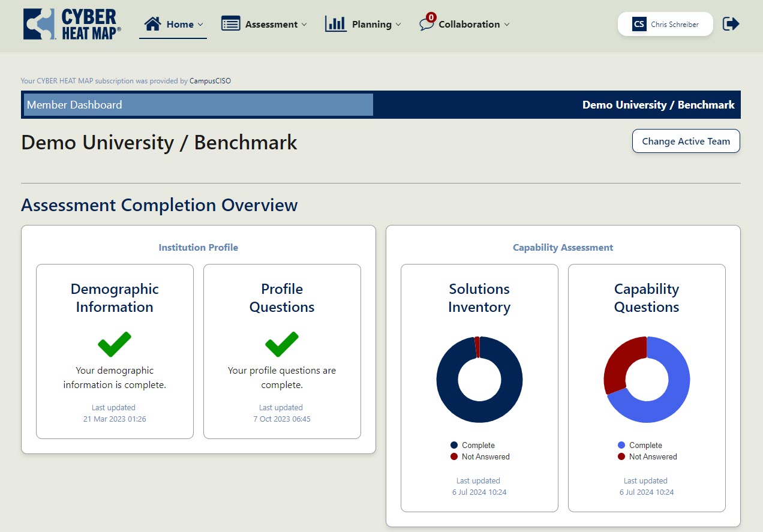Image resolution: width=763 pixels, height=532 pixels.
Task: Click the Home house icon
Action: (153, 24)
